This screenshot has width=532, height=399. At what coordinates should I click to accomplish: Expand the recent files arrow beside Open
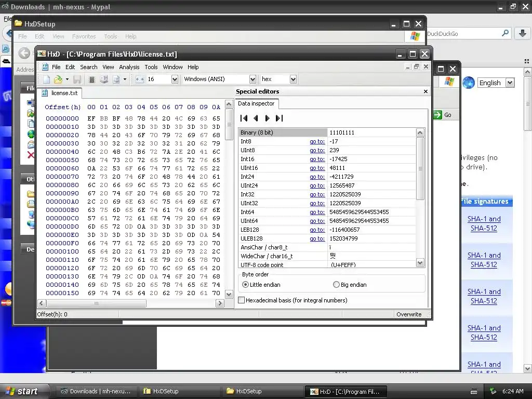coord(67,79)
